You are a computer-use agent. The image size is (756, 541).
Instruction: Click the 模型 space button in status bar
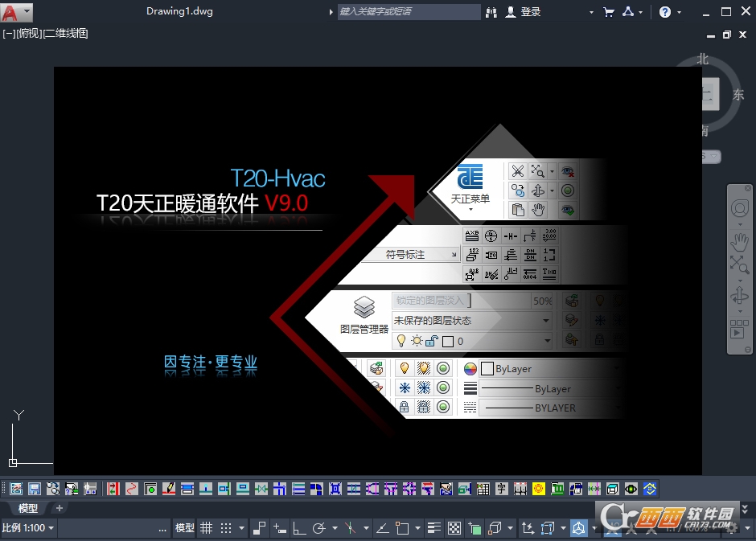[x=185, y=528]
